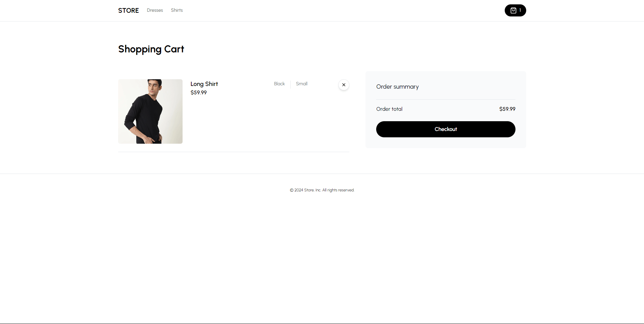Click the "All rights reserved" footer text

[338, 190]
